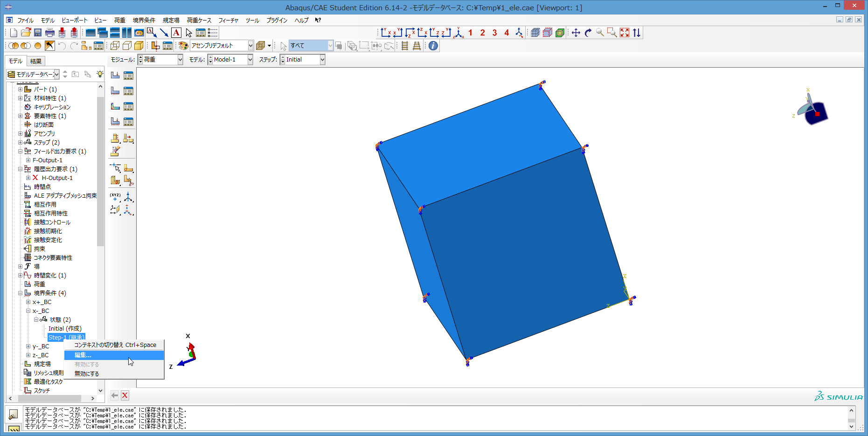Click the Create Boundary Condition tool
The width and height of the screenshot is (868, 436).
(115, 90)
